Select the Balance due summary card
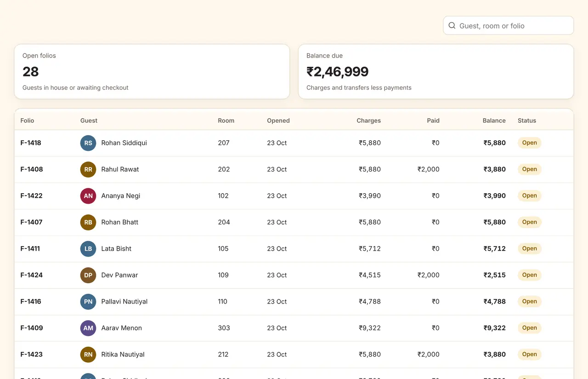 436,72
